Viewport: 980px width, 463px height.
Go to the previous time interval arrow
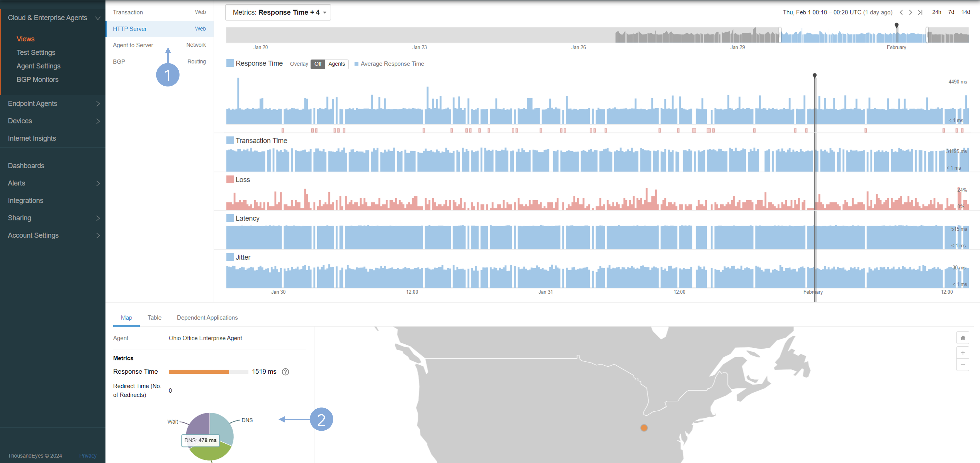pos(901,12)
